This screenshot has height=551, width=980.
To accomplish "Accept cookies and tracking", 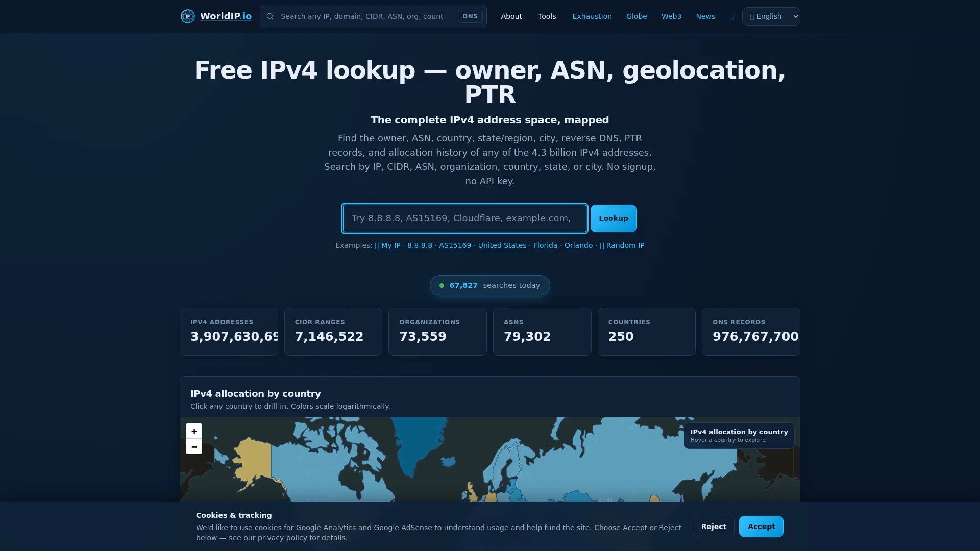I will point(761,527).
